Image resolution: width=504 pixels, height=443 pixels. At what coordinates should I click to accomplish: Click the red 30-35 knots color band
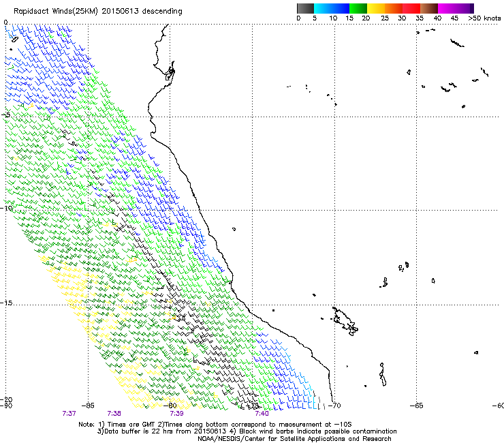click(x=411, y=8)
